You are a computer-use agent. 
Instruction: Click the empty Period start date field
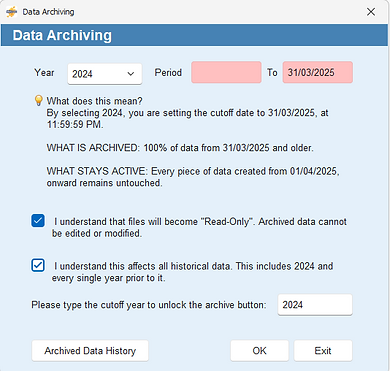pyautogui.click(x=226, y=72)
